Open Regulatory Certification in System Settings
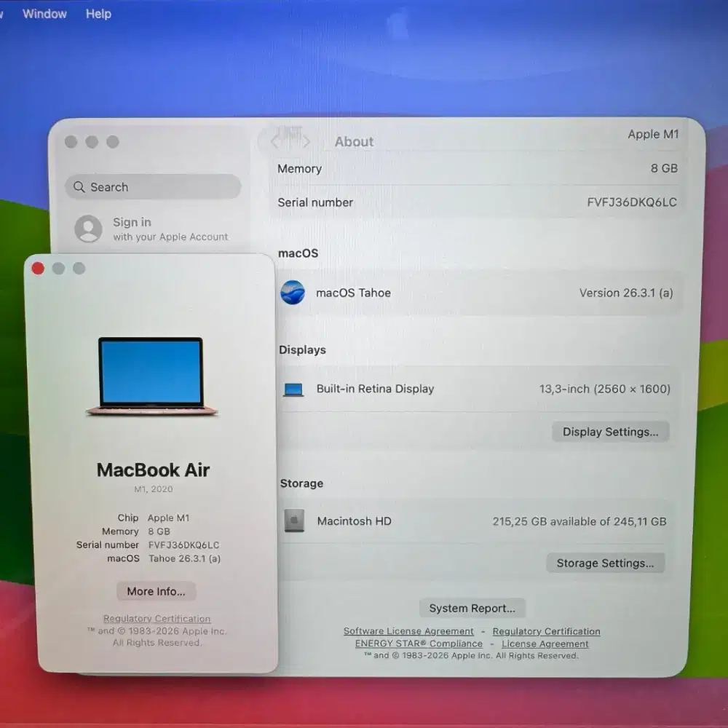The image size is (728, 728). tap(546, 631)
